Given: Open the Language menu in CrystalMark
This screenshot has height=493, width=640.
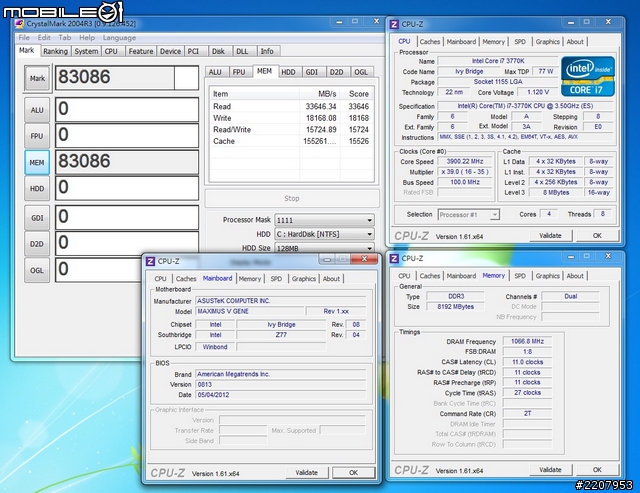Looking at the screenshot, I should click(x=119, y=38).
